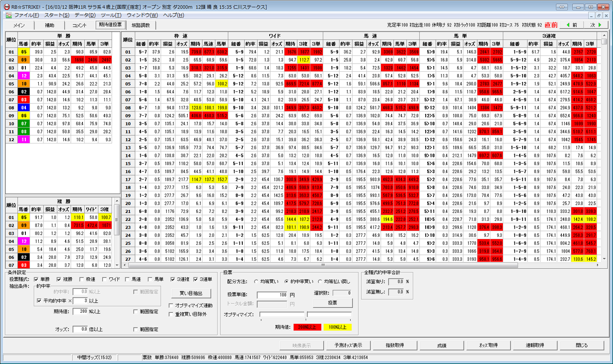The height and width of the screenshot is (364, 613).
Task: Go to previous race with 前 button
Action: (x=571, y=25)
